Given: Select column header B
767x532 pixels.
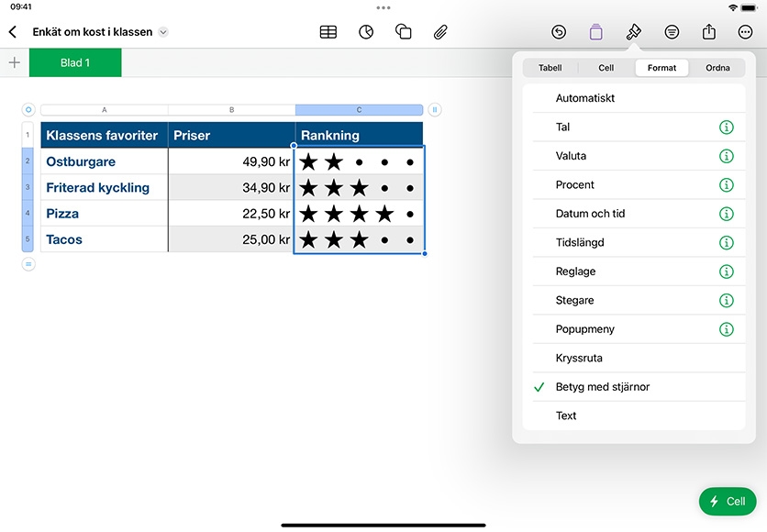Looking at the screenshot, I should [231, 110].
